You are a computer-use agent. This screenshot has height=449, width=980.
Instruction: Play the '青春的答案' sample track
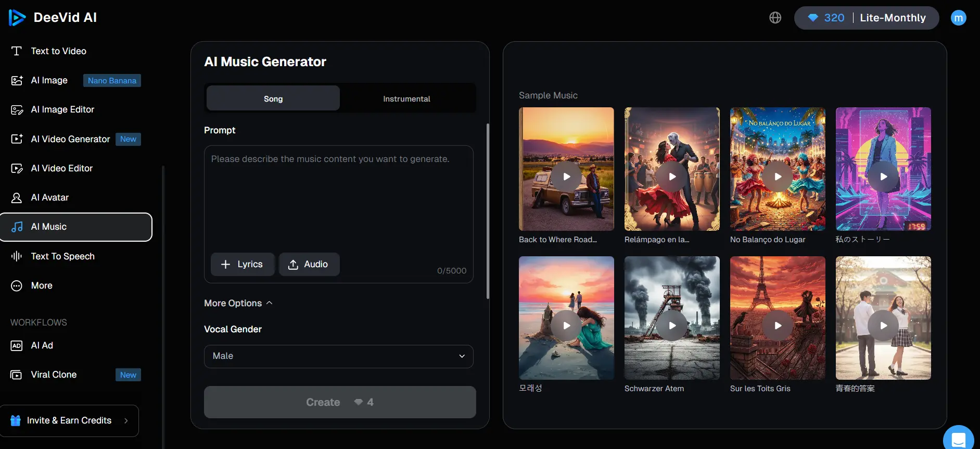click(x=883, y=326)
